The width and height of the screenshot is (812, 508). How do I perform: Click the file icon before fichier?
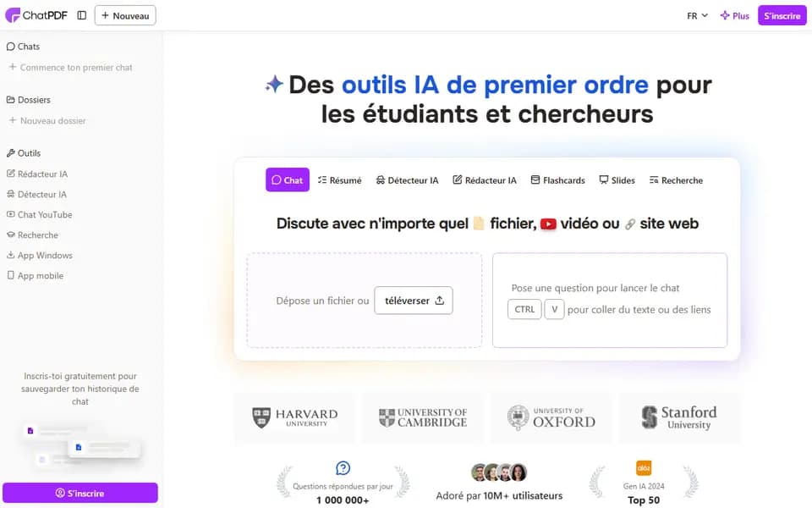(x=479, y=224)
